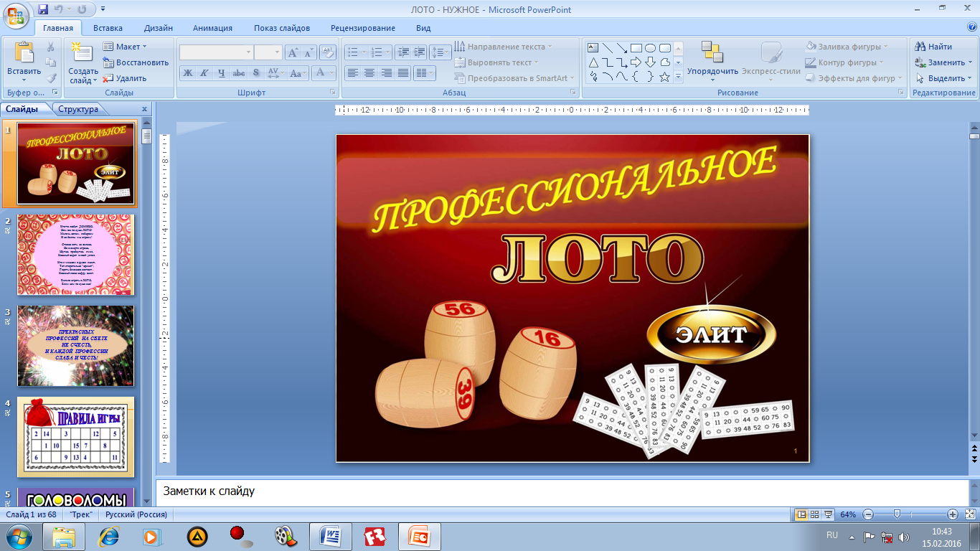Click the Undo arrow in Quick Access toolbar
980x551 pixels.
click(x=60, y=9)
